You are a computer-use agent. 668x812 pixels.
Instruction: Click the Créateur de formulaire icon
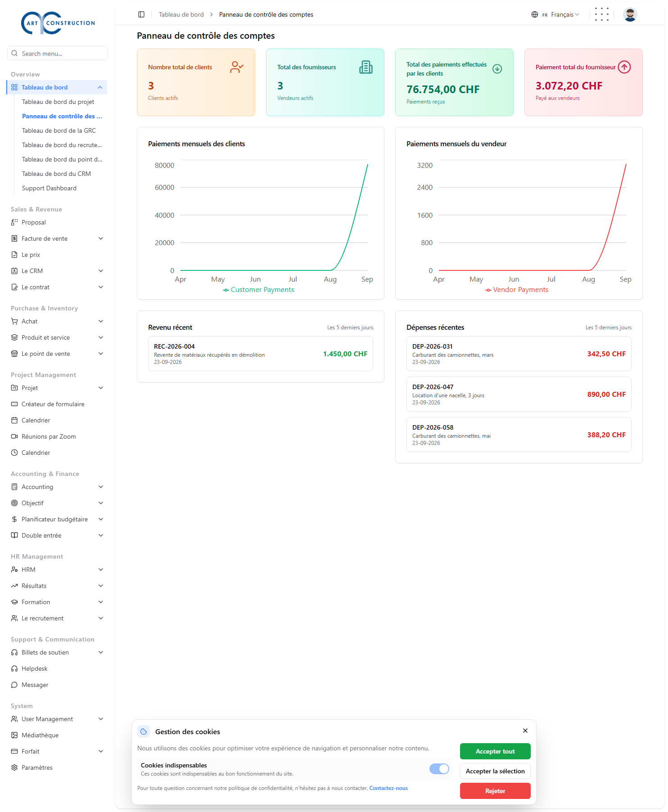point(14,404)
